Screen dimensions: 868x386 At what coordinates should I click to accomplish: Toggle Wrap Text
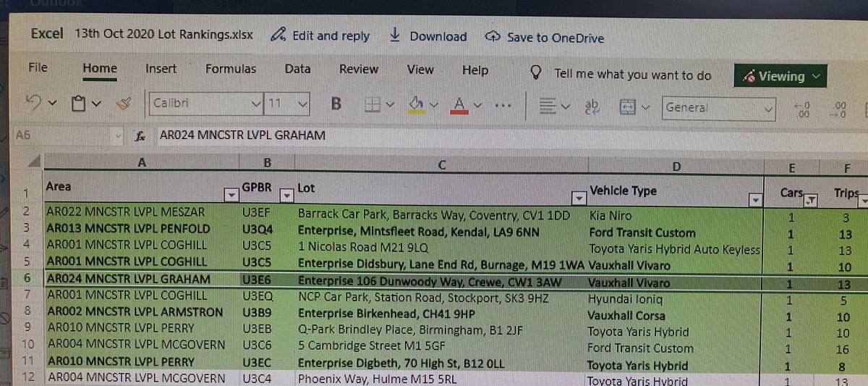592,107
